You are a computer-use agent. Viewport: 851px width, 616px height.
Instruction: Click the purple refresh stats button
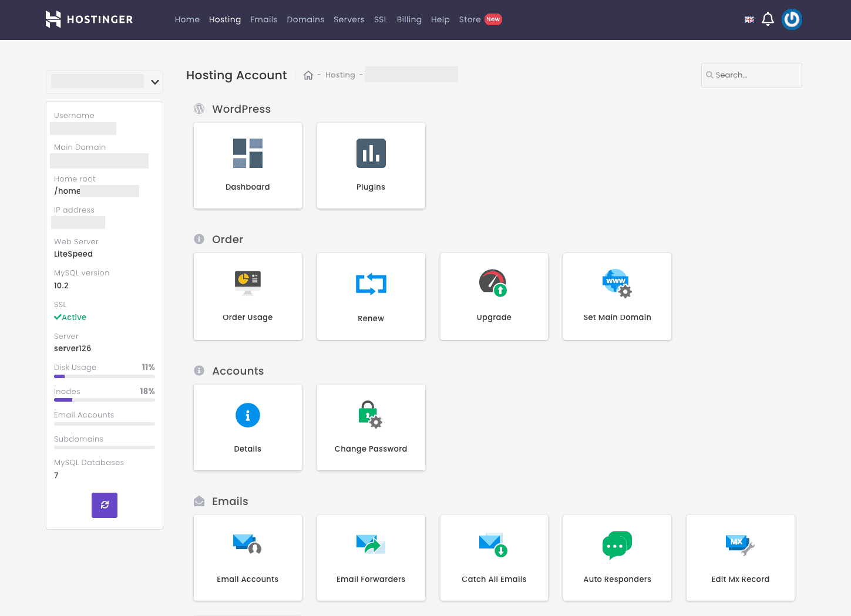point(105,505)
